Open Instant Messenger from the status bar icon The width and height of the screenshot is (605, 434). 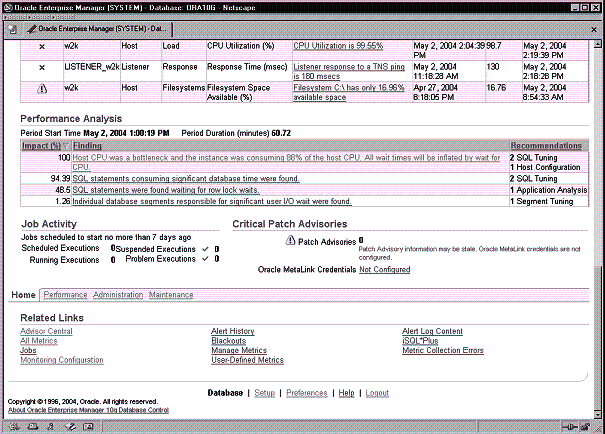[x=51, y=427]
